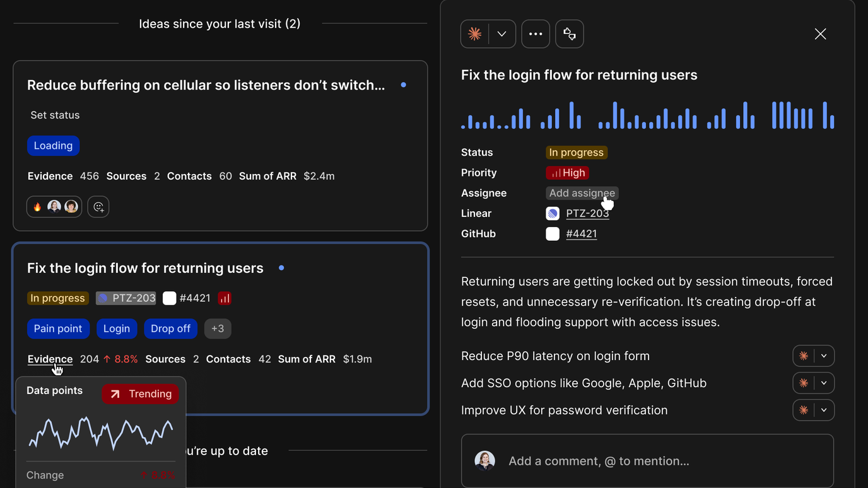Viewport: 868px width, 488px height.
Task: Click Sum of ARR $1.9m on login card
Action: click(325, 359)
